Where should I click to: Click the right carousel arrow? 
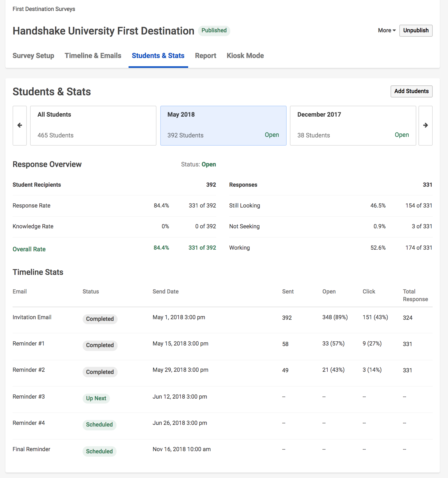pos(425,125)
